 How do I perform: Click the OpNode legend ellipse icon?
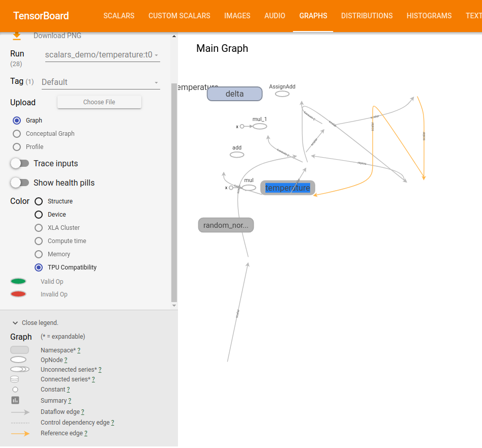coord(19,360)
